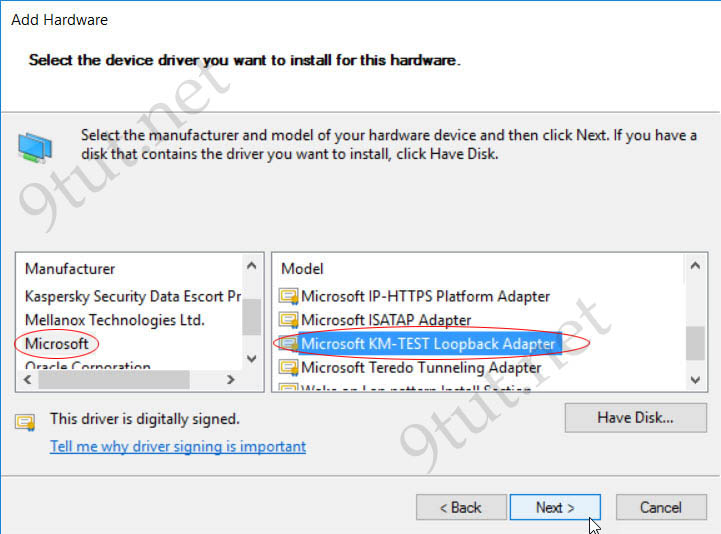Click the network hardware icon beside the instructions
This screenshot has width=721, height=534.
pyautogui.click(x=36, y=147)
